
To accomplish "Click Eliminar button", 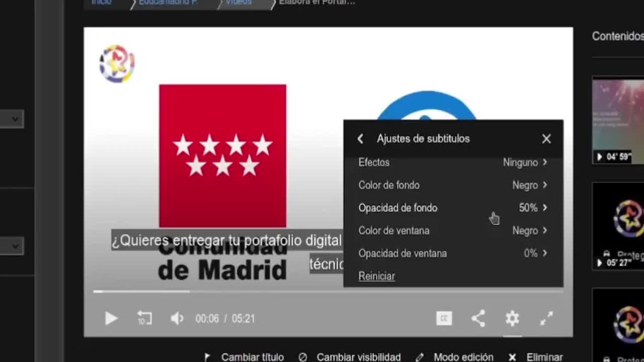I will click(535, 357).
